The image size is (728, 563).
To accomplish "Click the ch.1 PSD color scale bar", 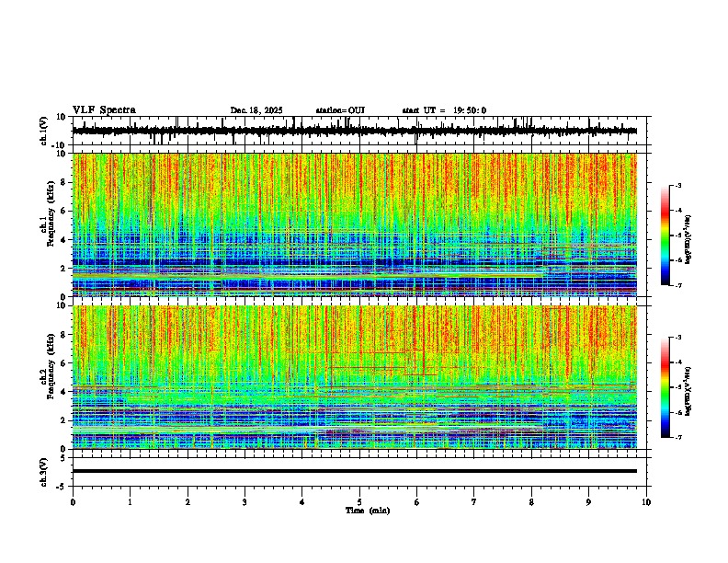I will point(665,236).
